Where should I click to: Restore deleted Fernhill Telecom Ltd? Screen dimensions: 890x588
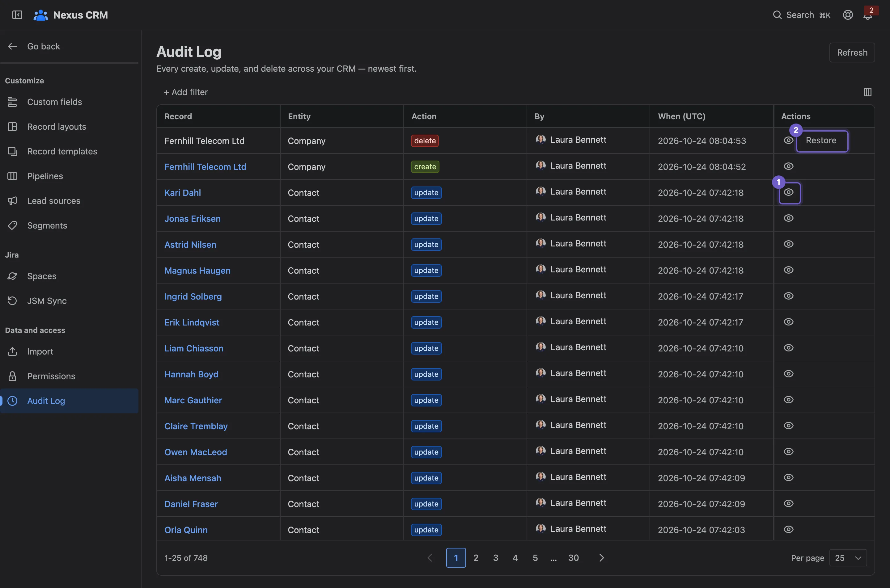pos(822,141)
